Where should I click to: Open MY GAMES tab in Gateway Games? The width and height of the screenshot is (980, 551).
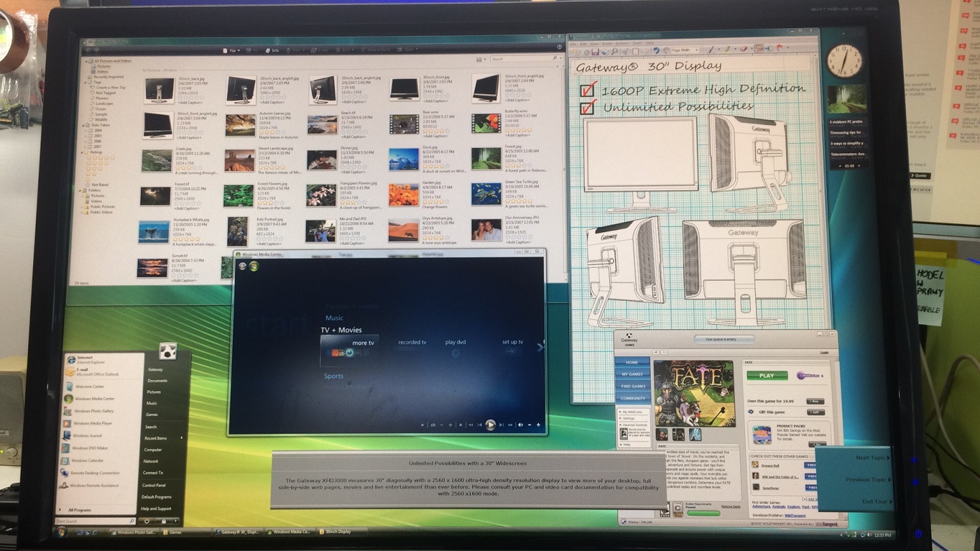tap(632, 374)
